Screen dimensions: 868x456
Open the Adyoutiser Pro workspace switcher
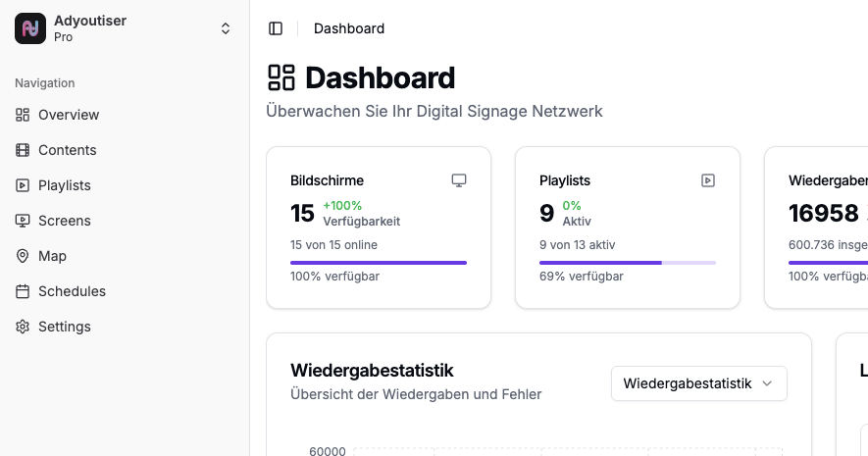[225, 28]
